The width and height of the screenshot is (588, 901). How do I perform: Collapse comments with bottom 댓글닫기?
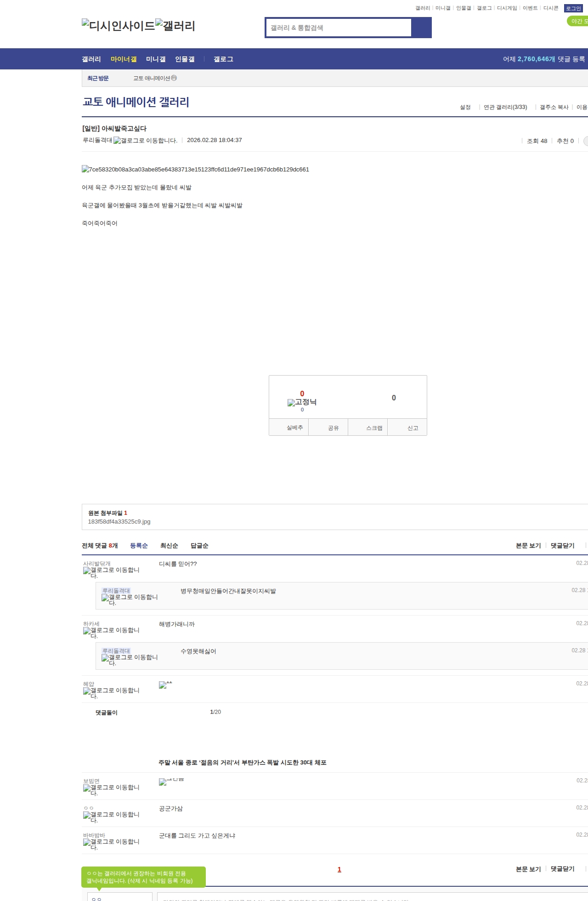tap(563, 869)
